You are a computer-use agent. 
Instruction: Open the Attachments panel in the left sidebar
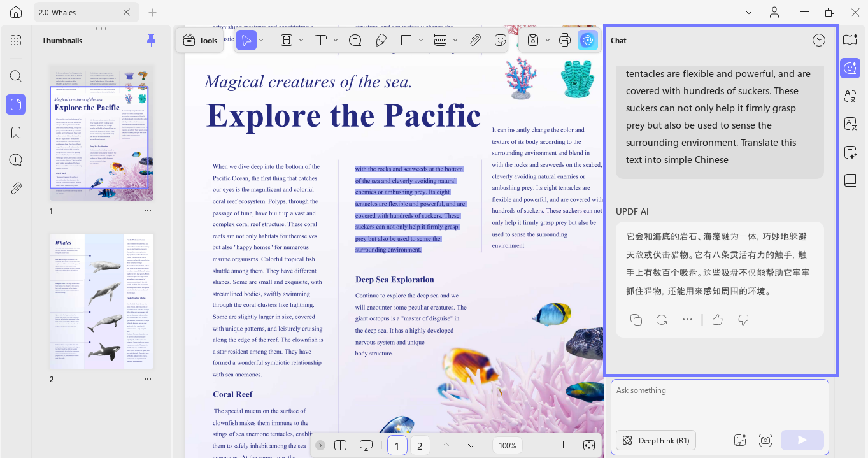[16, 188]
